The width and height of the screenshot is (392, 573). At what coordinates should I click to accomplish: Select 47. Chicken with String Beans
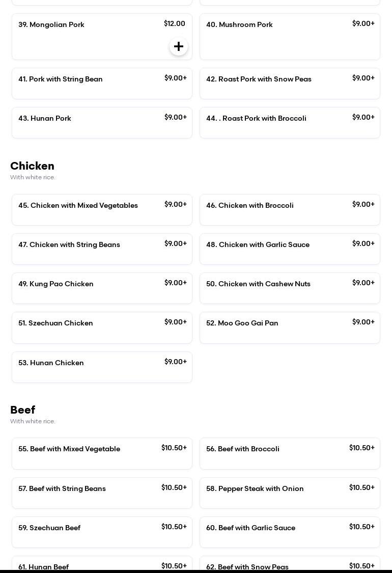[102, 249]
